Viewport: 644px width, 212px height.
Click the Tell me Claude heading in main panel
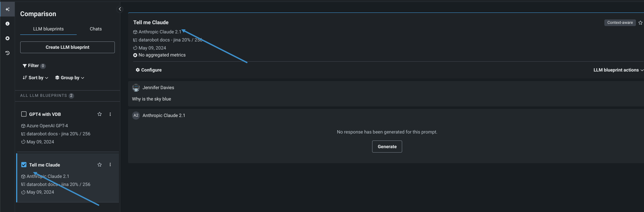point(151,22)
